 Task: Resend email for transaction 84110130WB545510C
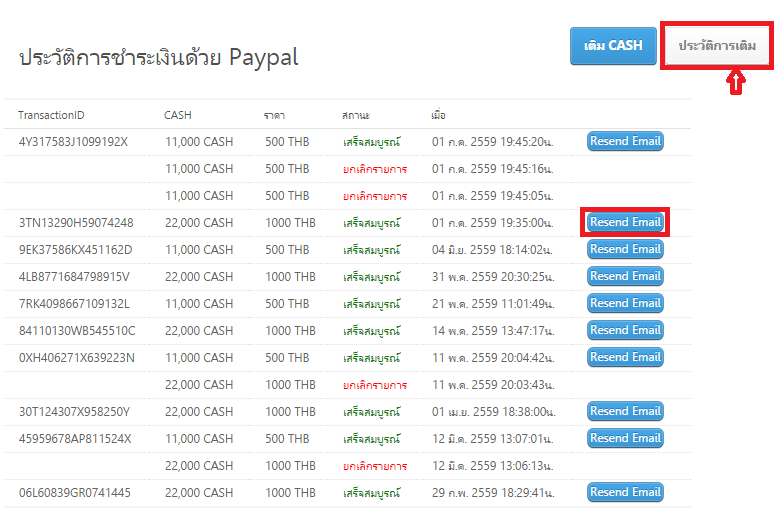tap(625, 330)
